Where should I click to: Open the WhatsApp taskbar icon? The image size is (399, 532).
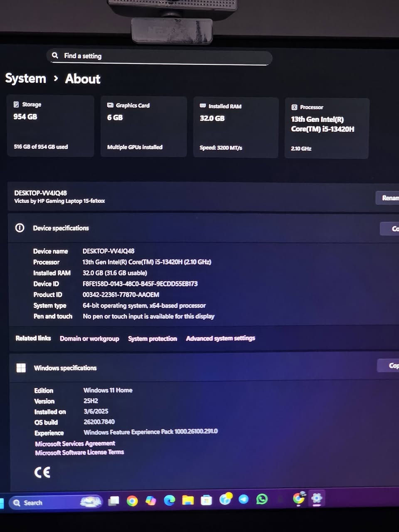coord(262,499)
